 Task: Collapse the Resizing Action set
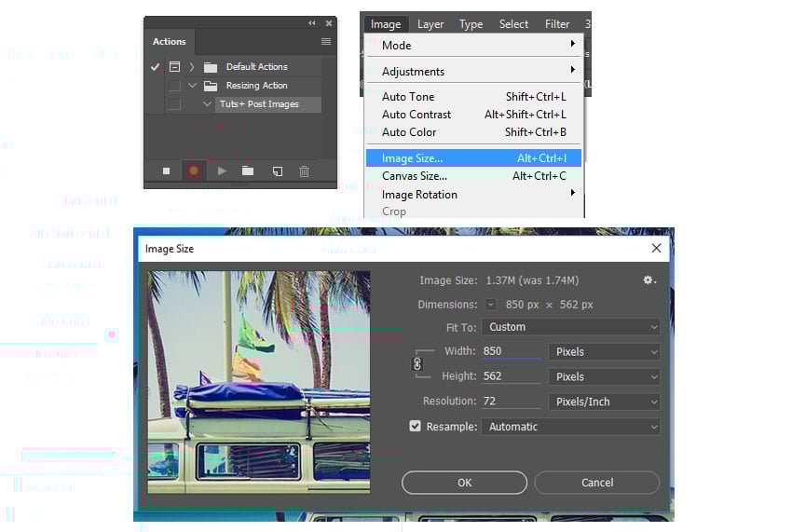[193, 86]
